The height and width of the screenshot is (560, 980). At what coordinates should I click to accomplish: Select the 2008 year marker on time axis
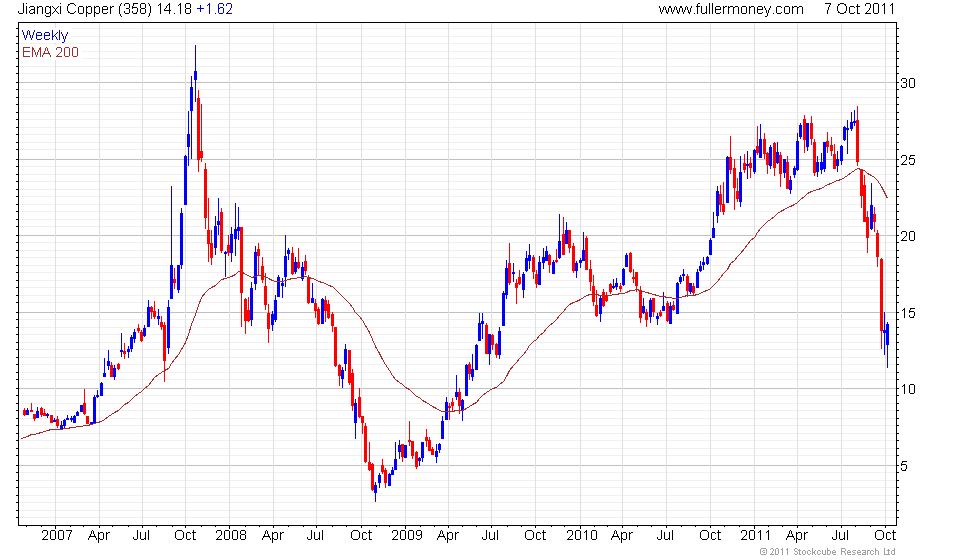click(x=231, y=535)
